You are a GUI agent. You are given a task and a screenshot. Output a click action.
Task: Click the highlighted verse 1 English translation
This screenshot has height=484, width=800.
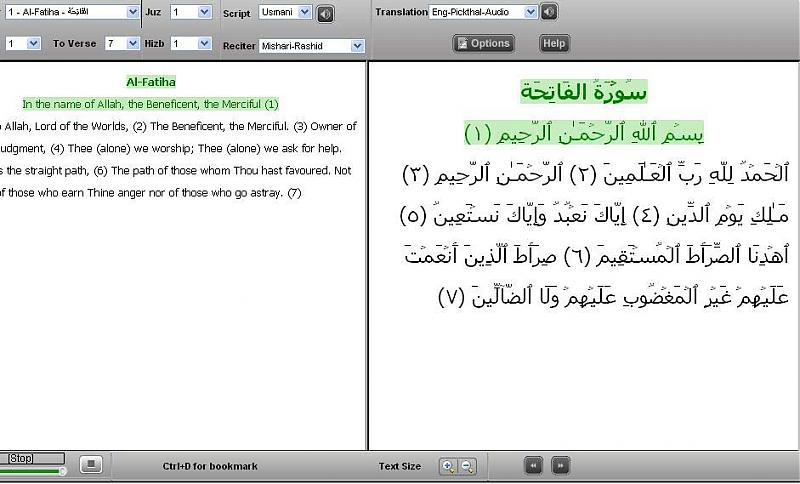[x=151, y=104]
